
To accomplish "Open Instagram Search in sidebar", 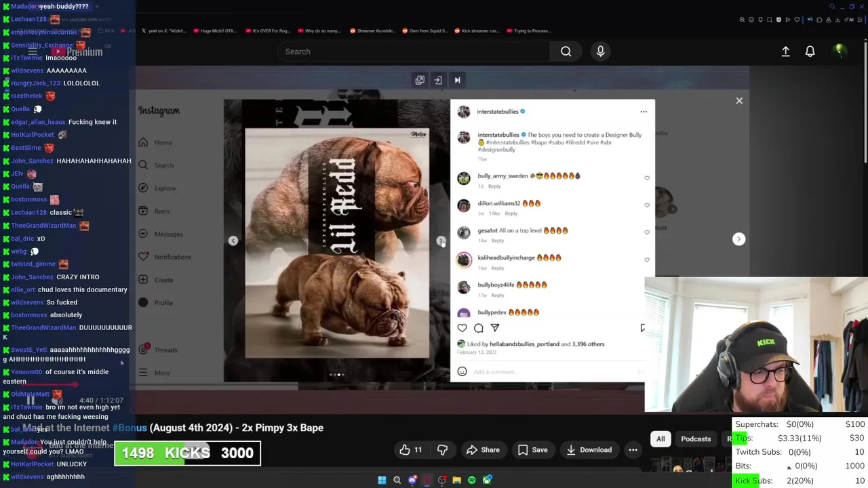I will point(156,165).
